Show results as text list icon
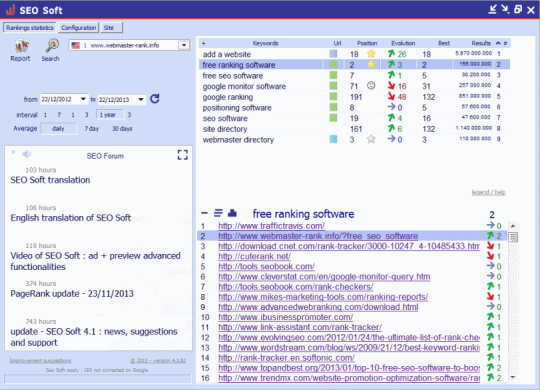Image resolution: width=540 pixels, height=390 pixels. 218,213
